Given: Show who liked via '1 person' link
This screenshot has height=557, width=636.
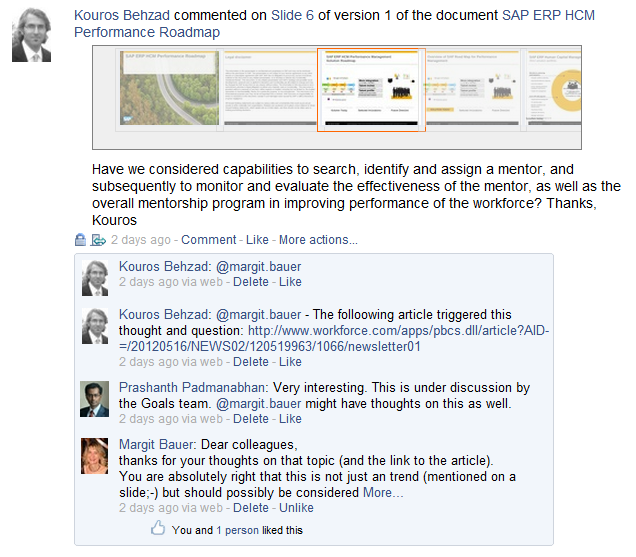Looking at the screenshot, I should [x=237, y=530].
